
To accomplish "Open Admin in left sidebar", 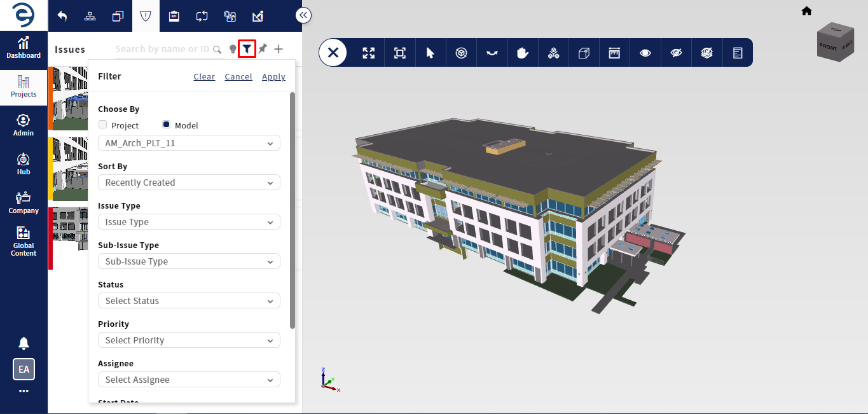I will (x=24, y=125).
